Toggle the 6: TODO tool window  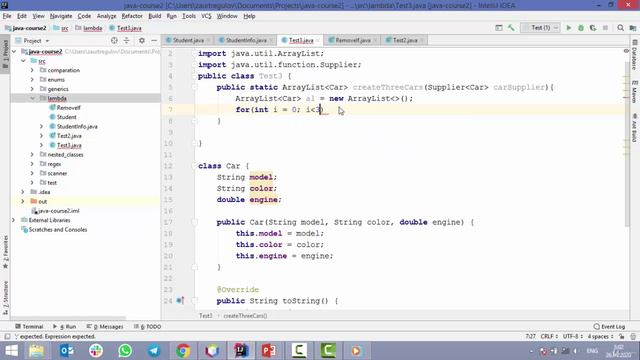point(147,327)
